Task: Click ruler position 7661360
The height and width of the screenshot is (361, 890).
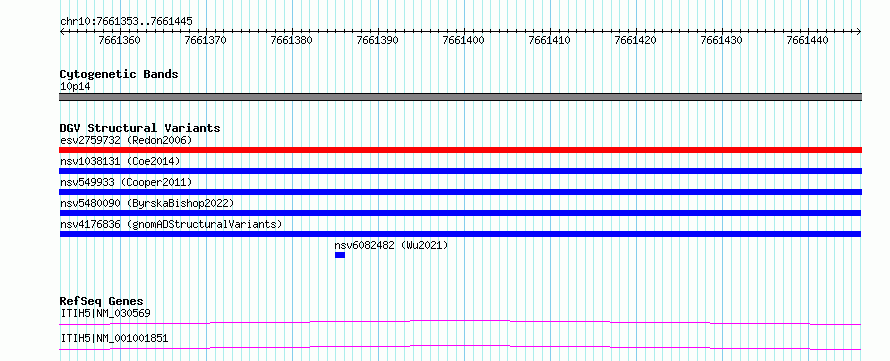Action: (119, 40)
